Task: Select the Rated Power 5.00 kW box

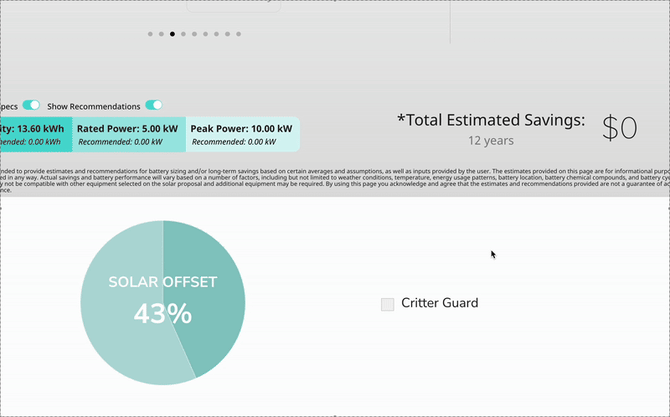Action: tap(128, 134)
